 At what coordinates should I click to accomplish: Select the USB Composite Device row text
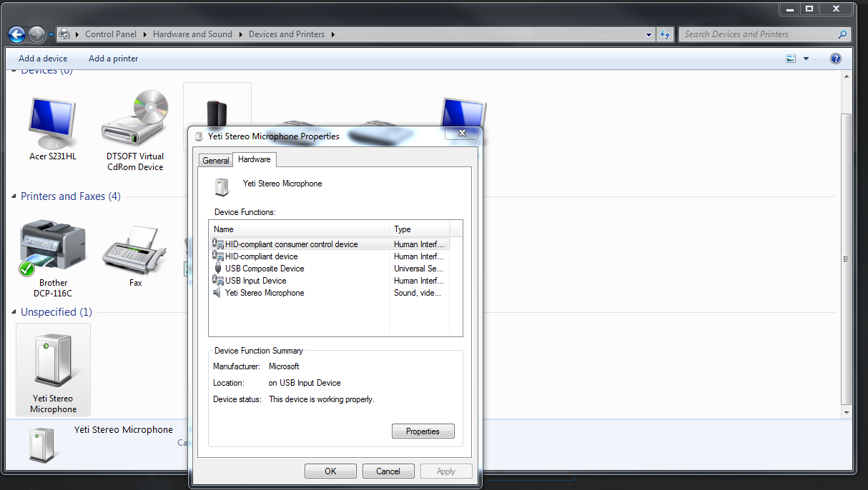265,269
